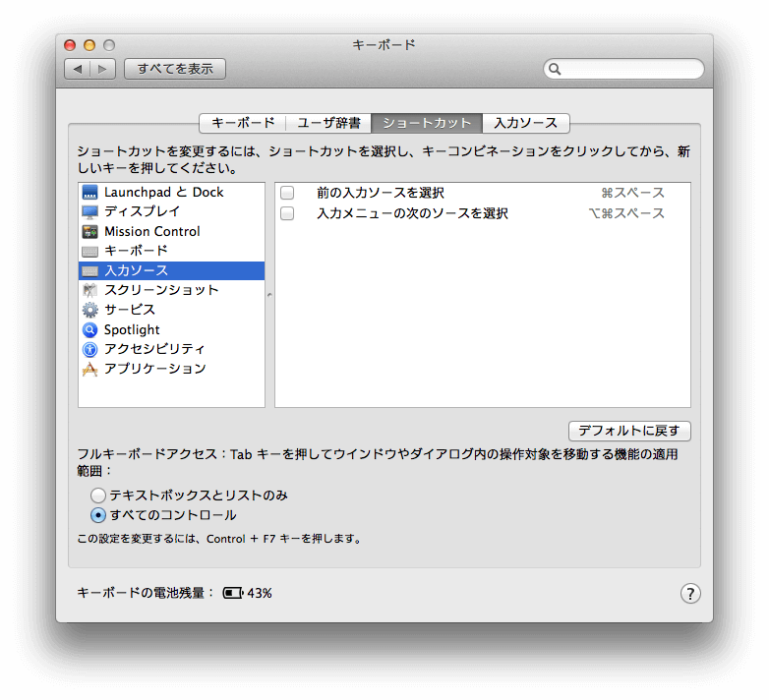The width and height of the screenshot is (769, 700).
Task: Click the スクリーンショット icon
Action: pyautogui.click(x=89, y=290)
